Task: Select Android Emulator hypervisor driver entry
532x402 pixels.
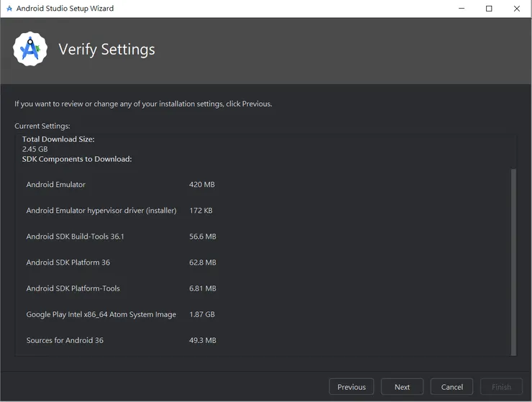Action: click(101, 211)
